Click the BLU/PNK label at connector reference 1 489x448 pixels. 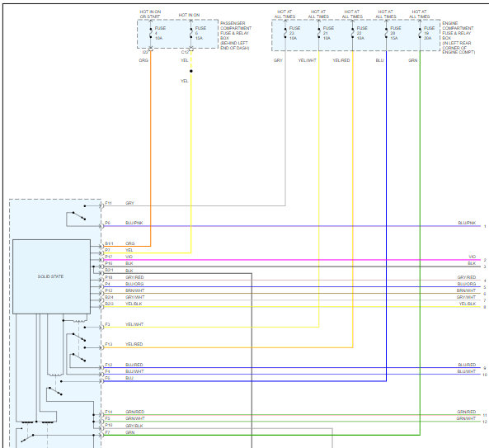(467, 223)
